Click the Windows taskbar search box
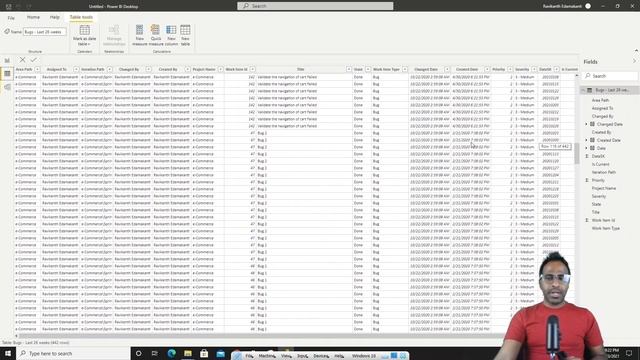This screenshot has height=360, width=640. pos(73,353)
